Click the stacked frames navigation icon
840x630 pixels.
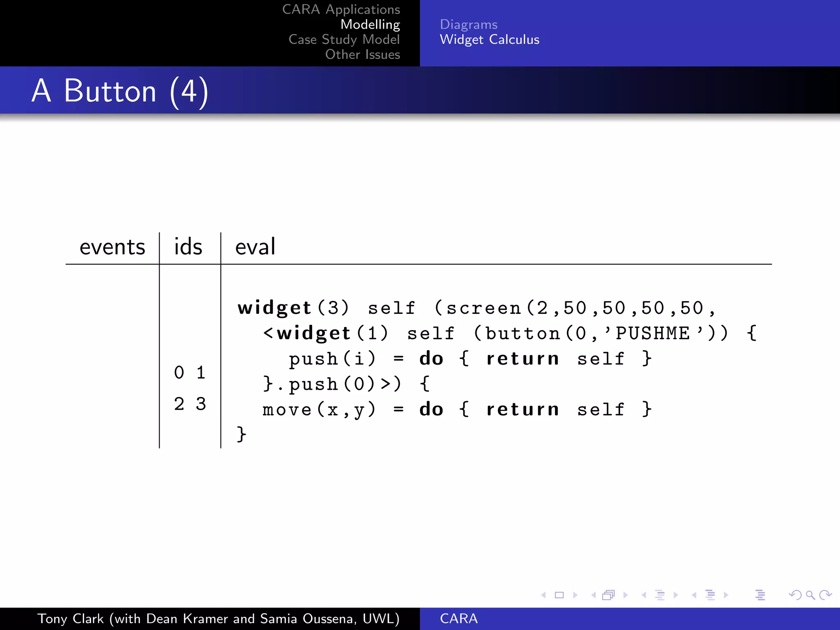point(609,595)
